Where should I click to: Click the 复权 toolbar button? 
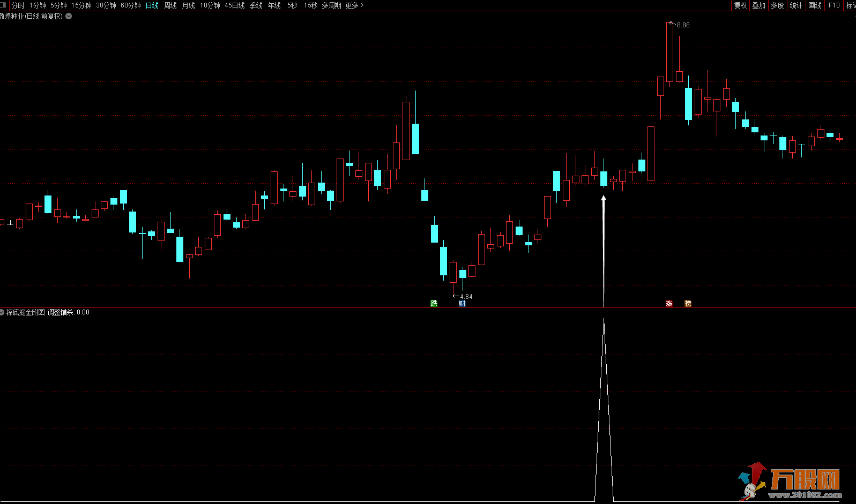[741, 5]
